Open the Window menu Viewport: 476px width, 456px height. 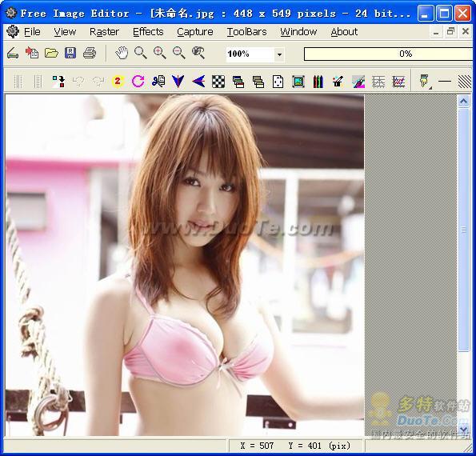coord(298,32)
